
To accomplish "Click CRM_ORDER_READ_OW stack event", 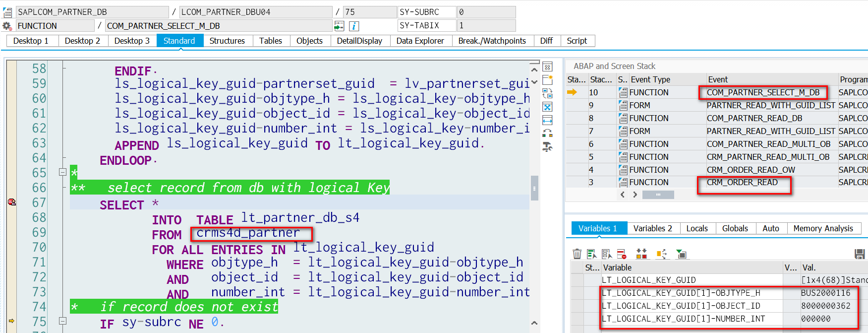I will (x=751, y=170).
